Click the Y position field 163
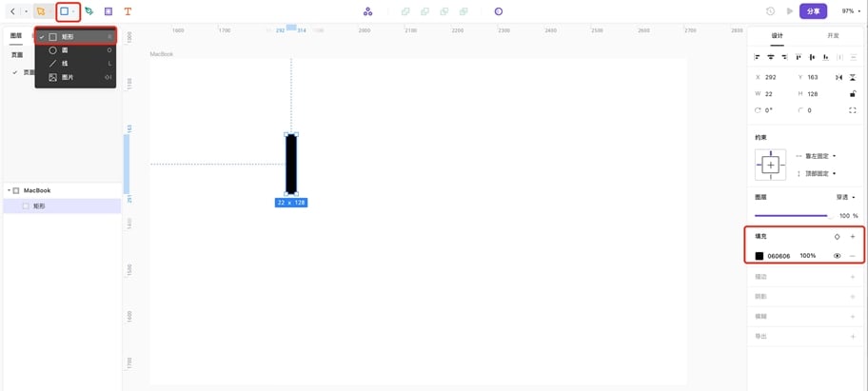 pyautogui.click(x=813, y=77)
